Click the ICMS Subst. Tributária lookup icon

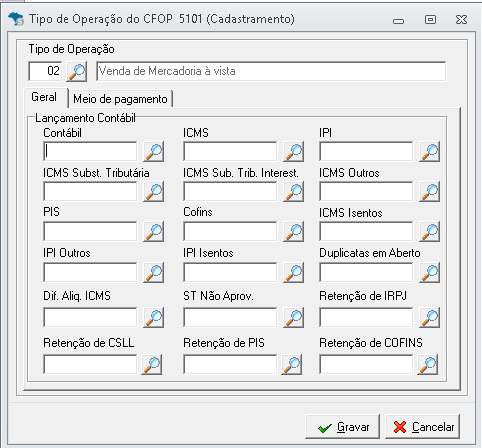[154, 192]
